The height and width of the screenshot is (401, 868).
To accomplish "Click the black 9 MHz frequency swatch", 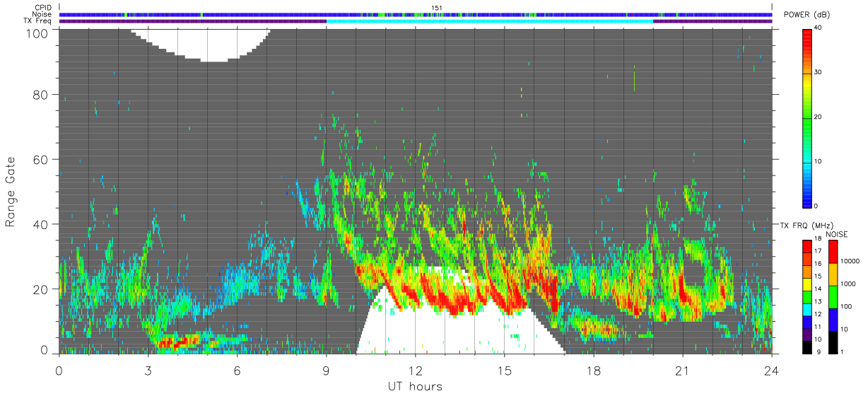I will click(807, 348).
